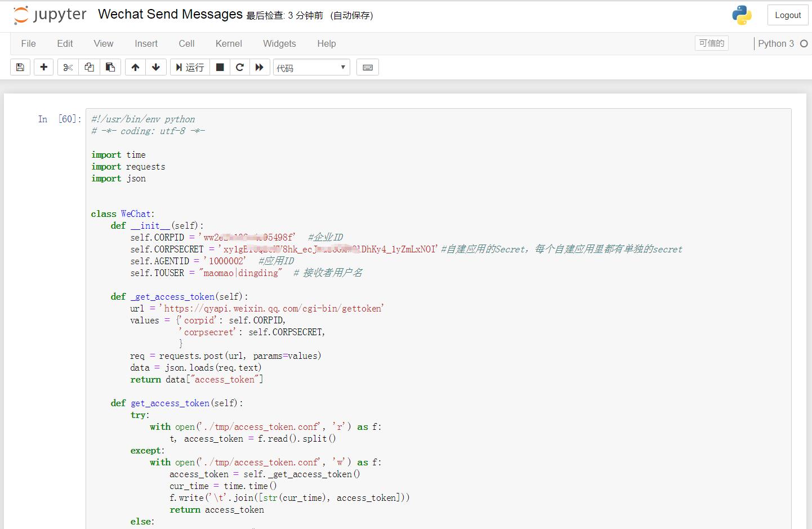Insert cell below with plus icon
This screenshot has height=529, width=812.
[44, 68]
